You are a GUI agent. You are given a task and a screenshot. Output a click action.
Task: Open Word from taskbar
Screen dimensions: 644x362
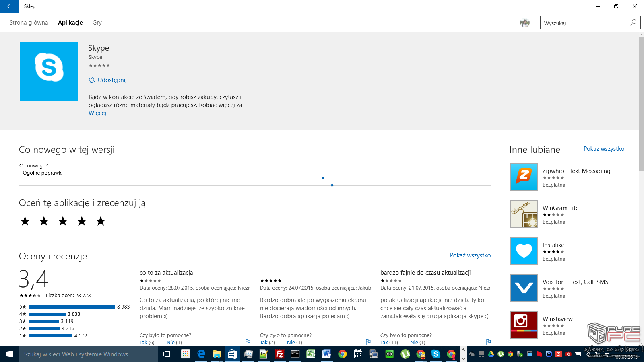[327, 354]
